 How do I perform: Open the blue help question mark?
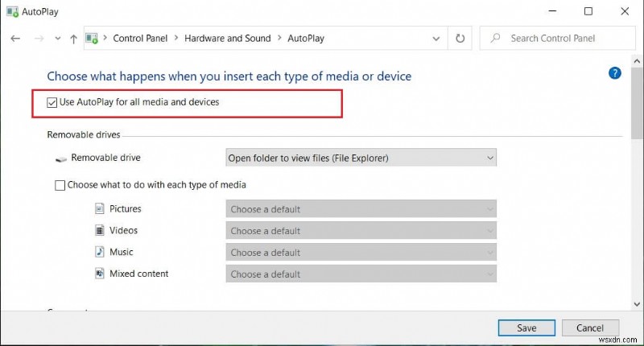click(x=615, y=73)
